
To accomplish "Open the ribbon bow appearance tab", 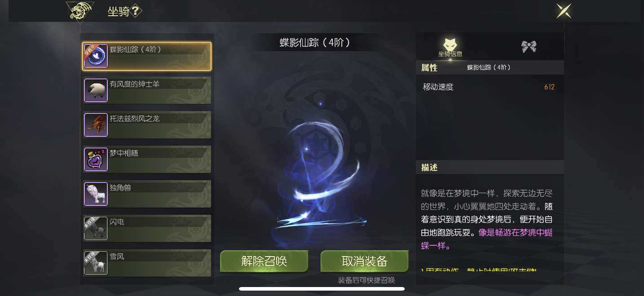I will pos(529,47).
